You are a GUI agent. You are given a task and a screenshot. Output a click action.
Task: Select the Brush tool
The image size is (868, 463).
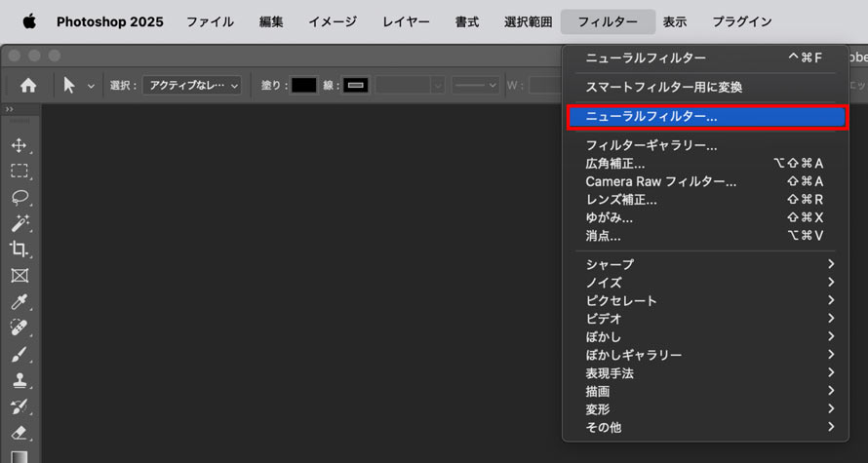(x=20, y=354)
